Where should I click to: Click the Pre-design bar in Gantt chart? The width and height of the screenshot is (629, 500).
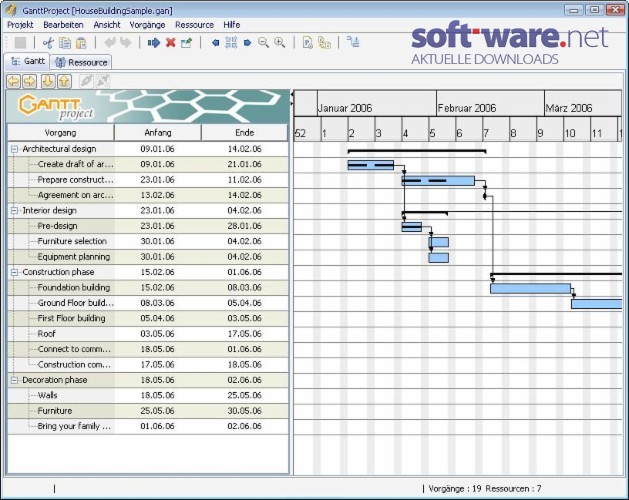(x=412, y=227)
